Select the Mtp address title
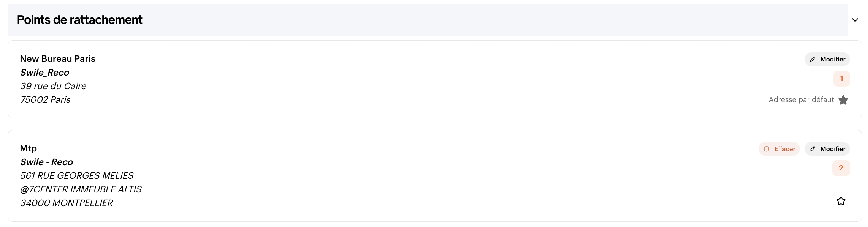This screenshot has height=227, width=868. [29, 148]
